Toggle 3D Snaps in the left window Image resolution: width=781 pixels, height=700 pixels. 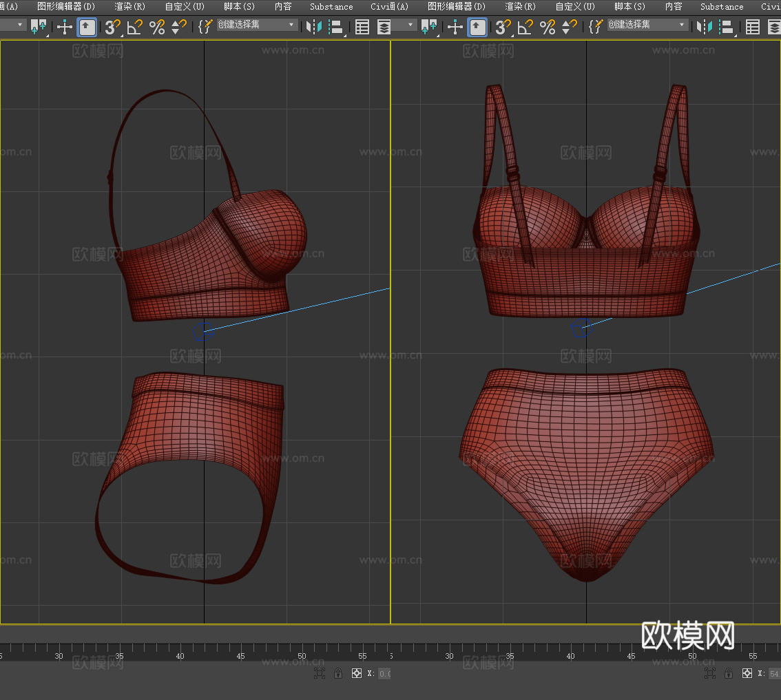point(112,27)
